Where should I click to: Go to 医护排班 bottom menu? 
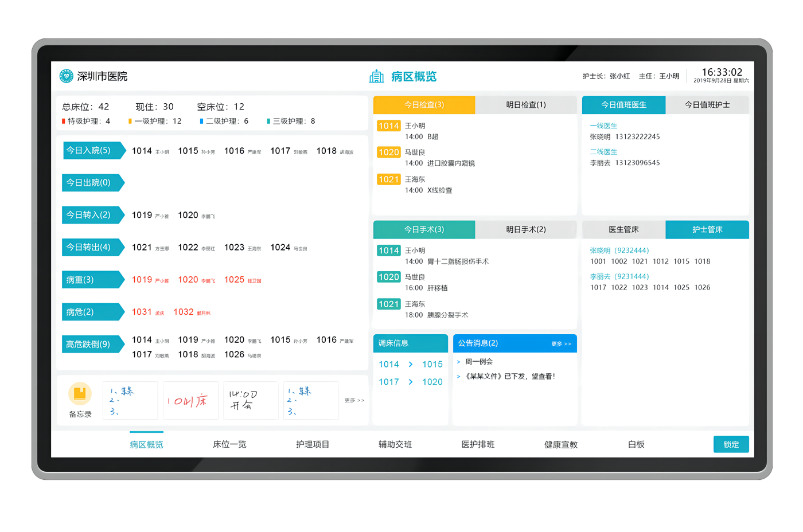pyautogui.click(x=478, y=444)
